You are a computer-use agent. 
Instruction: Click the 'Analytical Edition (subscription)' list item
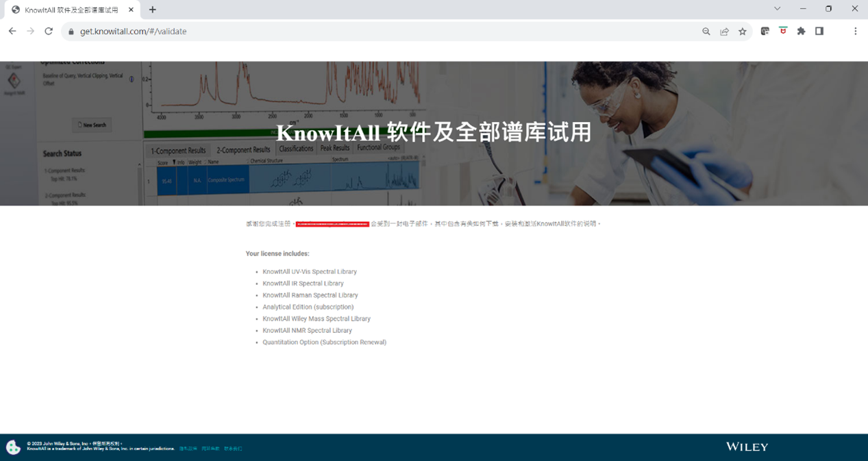308,307
